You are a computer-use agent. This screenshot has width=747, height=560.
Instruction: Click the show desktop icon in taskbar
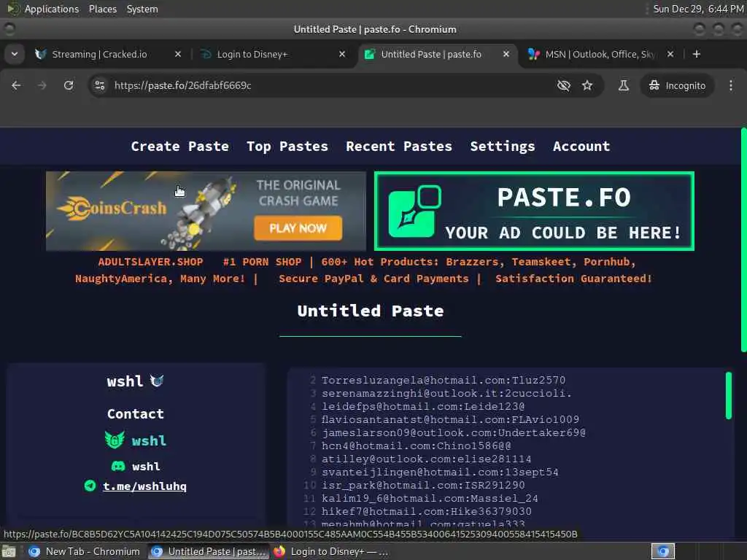tap(9, 552)
